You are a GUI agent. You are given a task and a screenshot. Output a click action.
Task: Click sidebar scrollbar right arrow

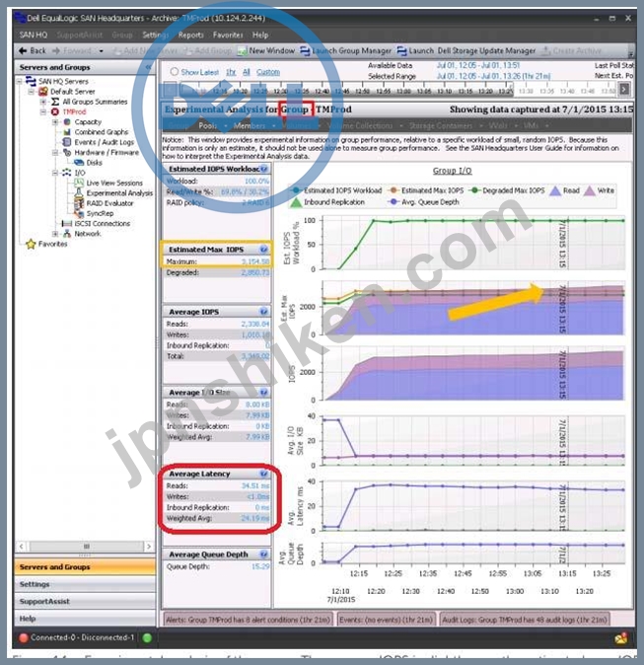click(148, 547)
